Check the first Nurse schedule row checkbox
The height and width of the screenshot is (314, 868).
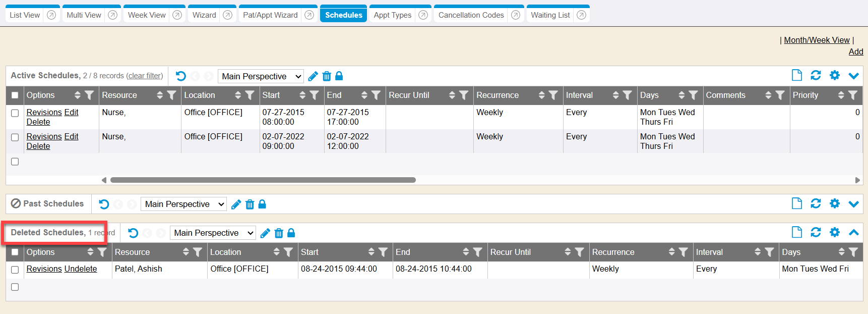click(x=15, y=113)
